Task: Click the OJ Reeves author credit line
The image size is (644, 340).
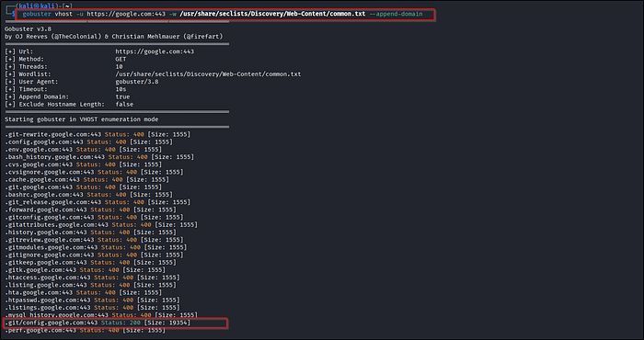Action: tap(114, 37)
